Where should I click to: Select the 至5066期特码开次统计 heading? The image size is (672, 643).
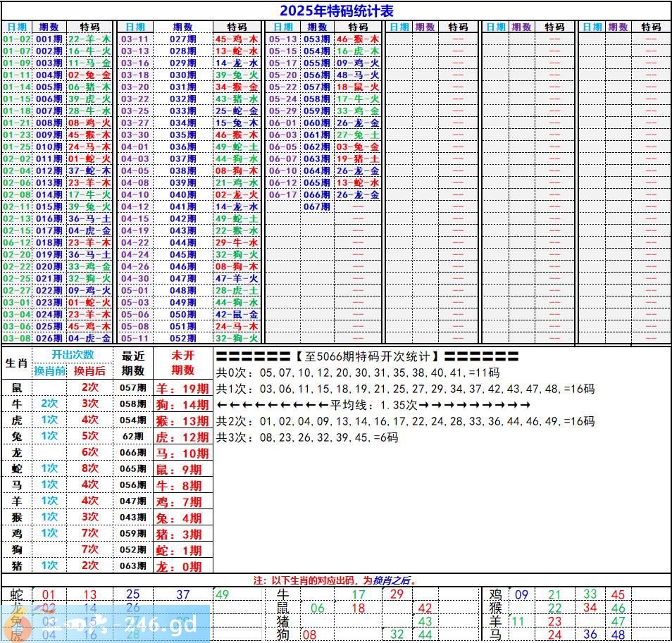click(367, 356)
